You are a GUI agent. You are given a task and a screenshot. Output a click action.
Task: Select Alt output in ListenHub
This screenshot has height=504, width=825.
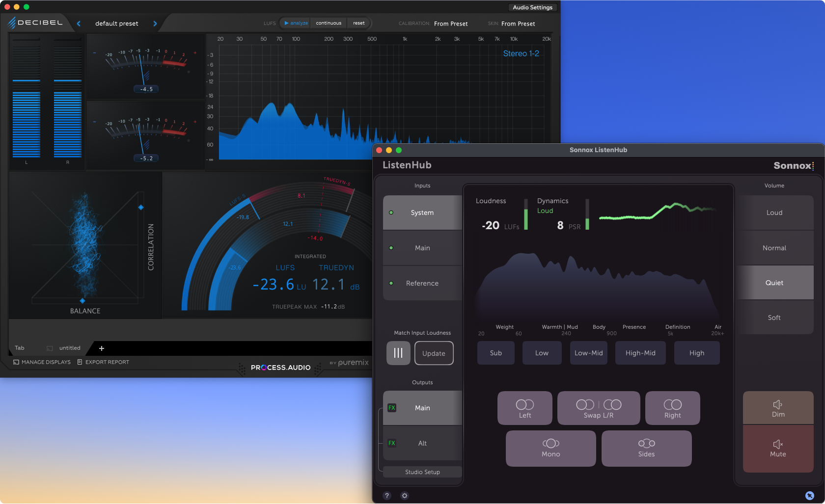(422, 443)
